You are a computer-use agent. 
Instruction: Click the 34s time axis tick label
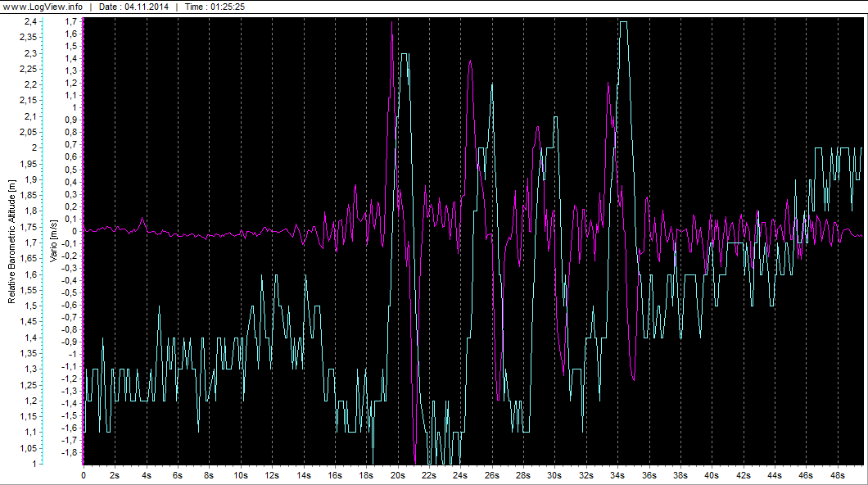point(617,476)
